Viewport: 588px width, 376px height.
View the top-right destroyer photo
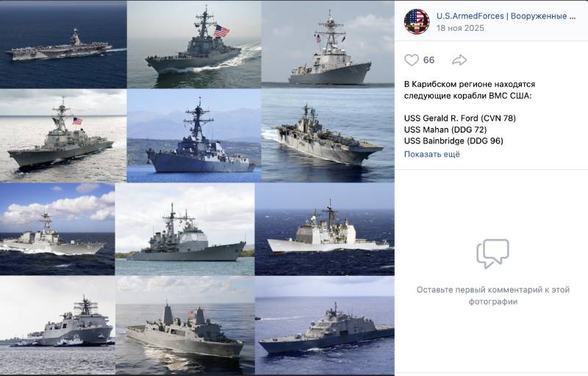click(328, 44)
